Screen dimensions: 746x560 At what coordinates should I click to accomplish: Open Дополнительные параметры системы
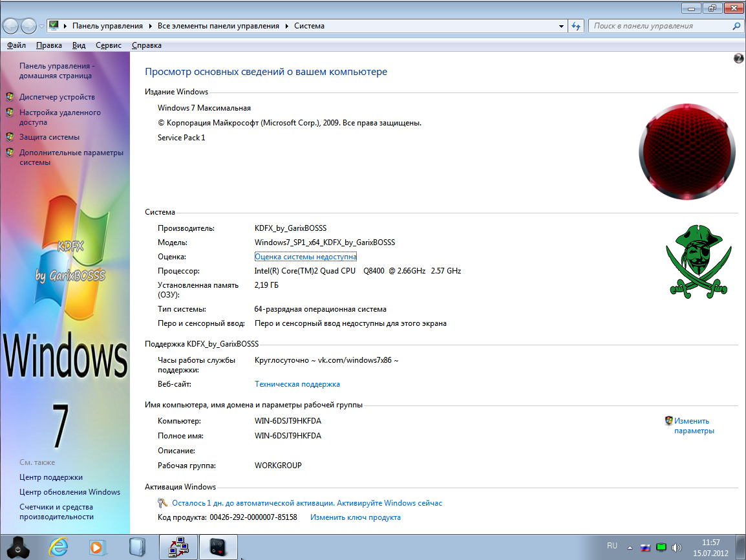click(x=71, y=158)
